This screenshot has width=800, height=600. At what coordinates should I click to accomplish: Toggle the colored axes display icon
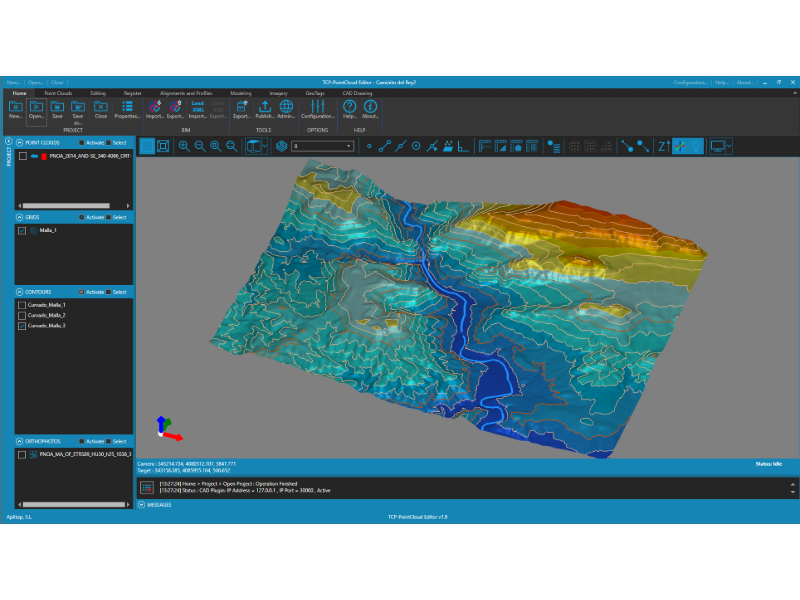pos(680,146)
